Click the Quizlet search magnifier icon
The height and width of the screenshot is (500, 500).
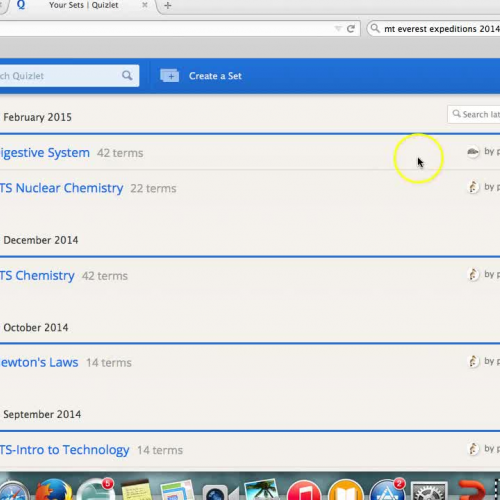(127, 76)
